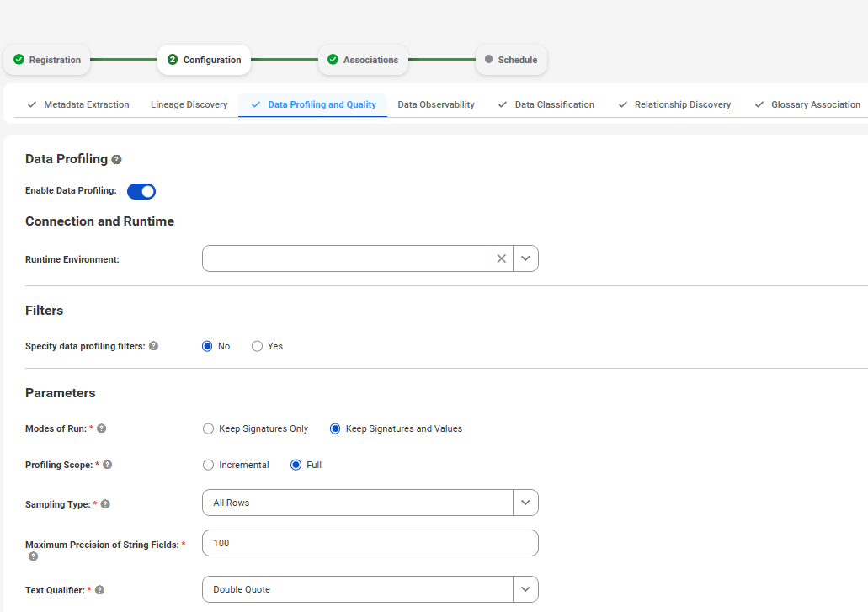Viewport: 868px width, 612px height.
Task: Choose Keep Signatures Only mode
Action: tap(208, 428)
